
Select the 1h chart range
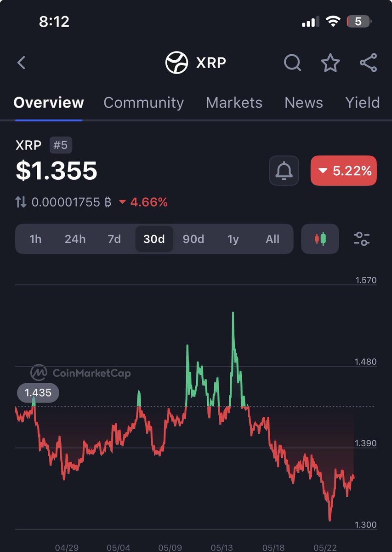35,239
